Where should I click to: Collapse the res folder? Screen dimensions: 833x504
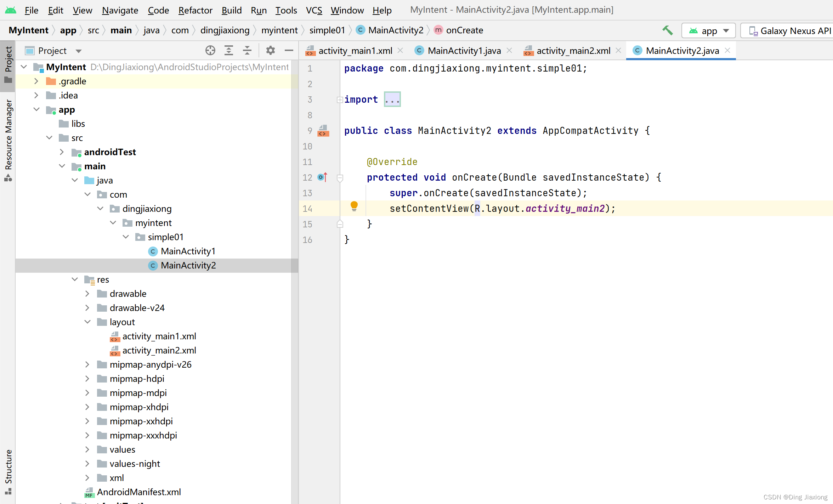[75, 279]
